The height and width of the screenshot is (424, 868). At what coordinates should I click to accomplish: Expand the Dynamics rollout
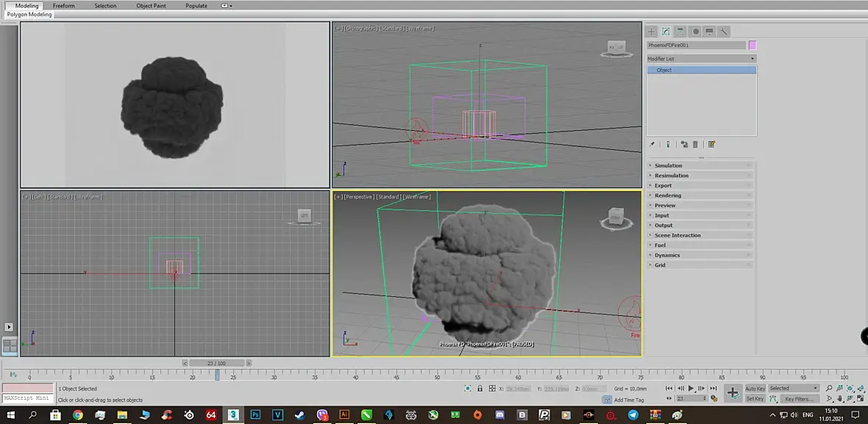tap(667, 255)
